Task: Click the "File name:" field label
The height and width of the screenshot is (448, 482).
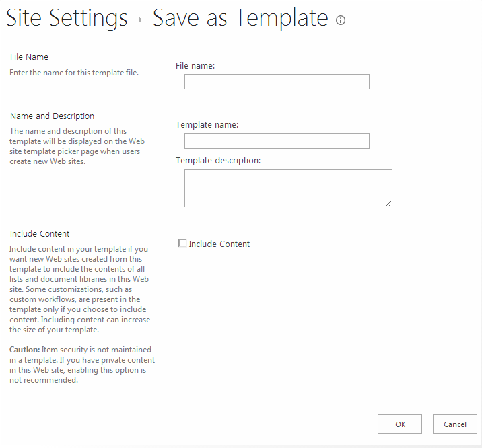Action: tap(195, 66)
